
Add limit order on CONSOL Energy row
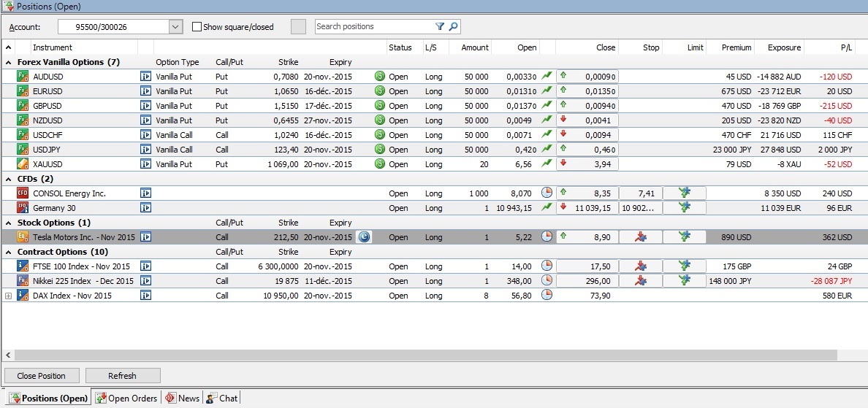click(x=685, y=193)
